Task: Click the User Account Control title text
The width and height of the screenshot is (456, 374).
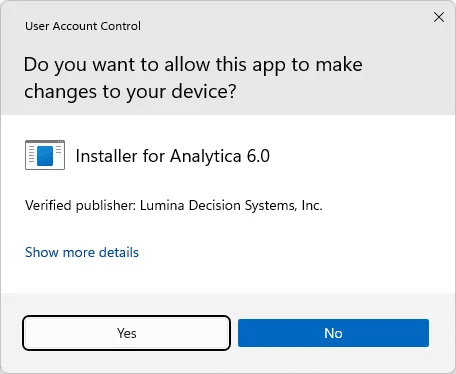Action: click(83, 26)
